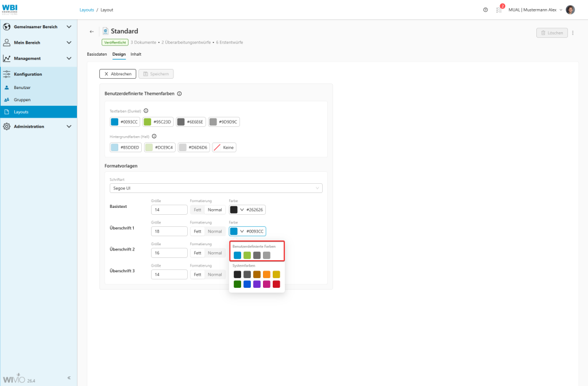Click the info icon next to Benutzerdefinierte Themenfarben
Image resolution: width=588 pixels, height=386 pixels.
[x=179, y=94]
